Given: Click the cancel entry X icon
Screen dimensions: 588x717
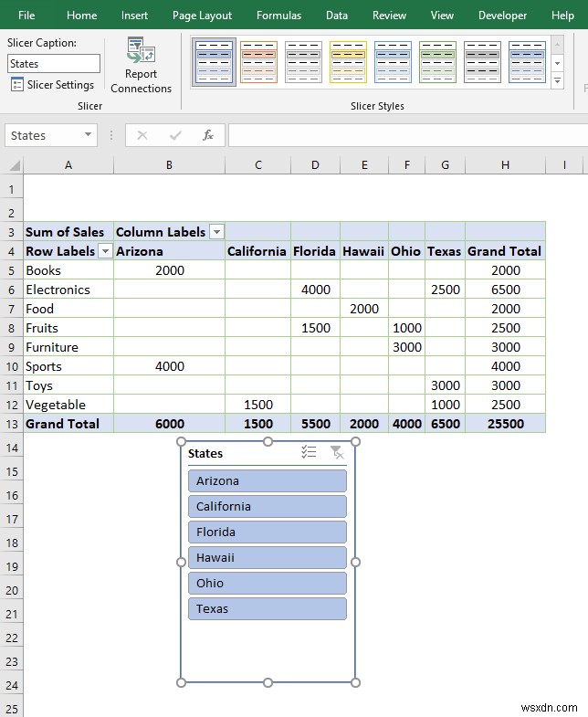Looking at the screenshot, I should (x=142, y=135).
